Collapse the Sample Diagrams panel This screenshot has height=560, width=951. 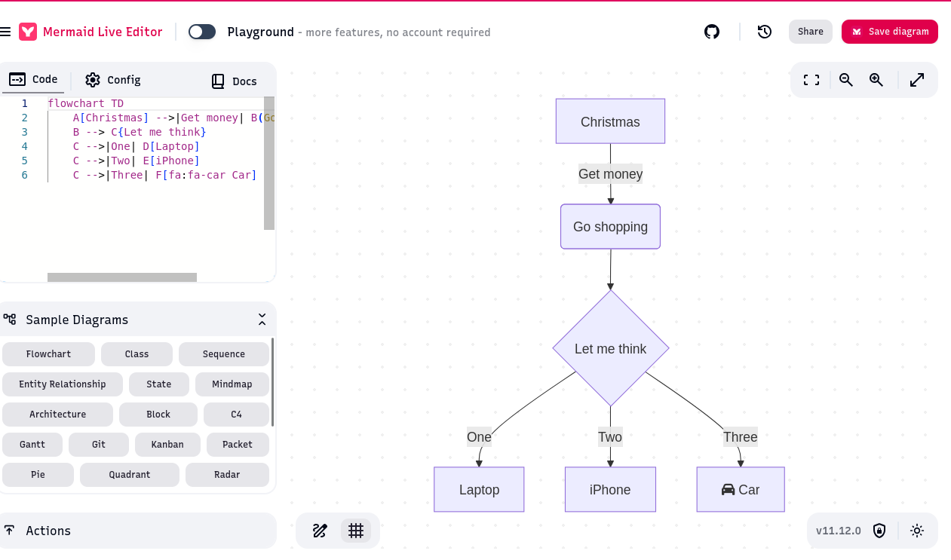tap(262, 320)
